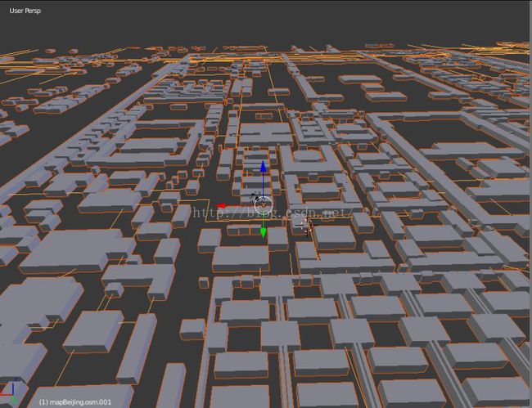Click the red X-axis manipulator arrow
This screenshot has width=532, height=408.
tap(221, 206)
